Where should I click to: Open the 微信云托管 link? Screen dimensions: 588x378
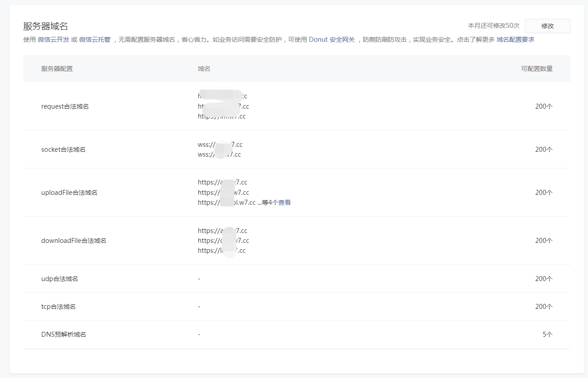click(x=95, y=40)
